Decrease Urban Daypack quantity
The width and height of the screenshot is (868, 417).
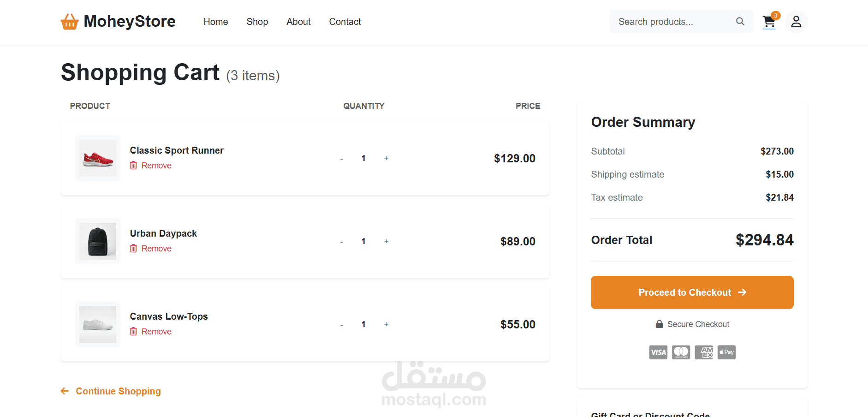click(342, 242)
